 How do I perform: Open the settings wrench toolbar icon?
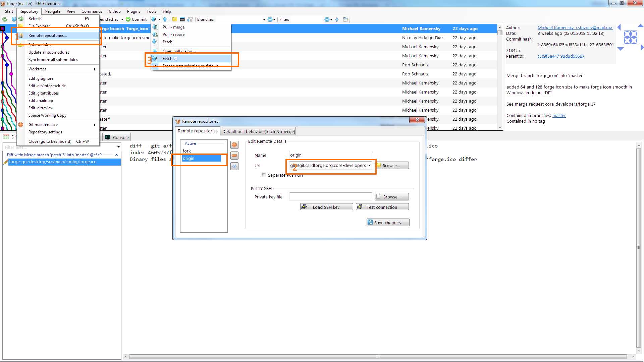pyautogui.click(x=190, y=19)
